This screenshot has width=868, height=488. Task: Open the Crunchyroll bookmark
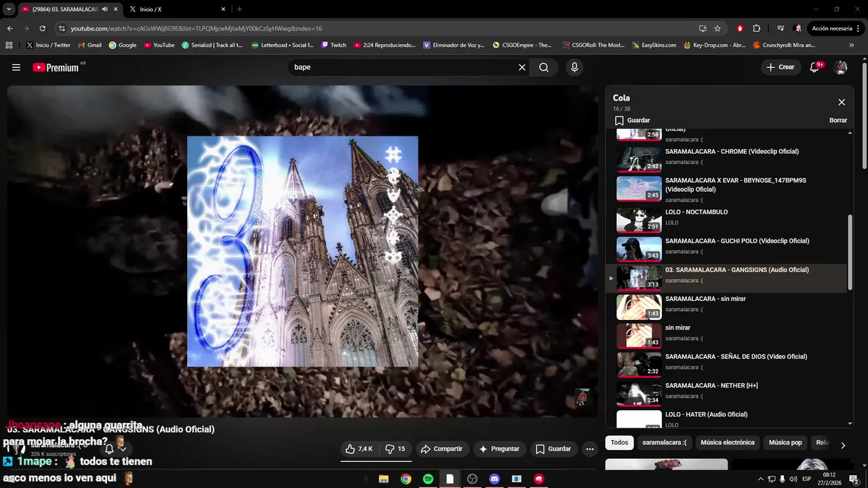point(785,45)
